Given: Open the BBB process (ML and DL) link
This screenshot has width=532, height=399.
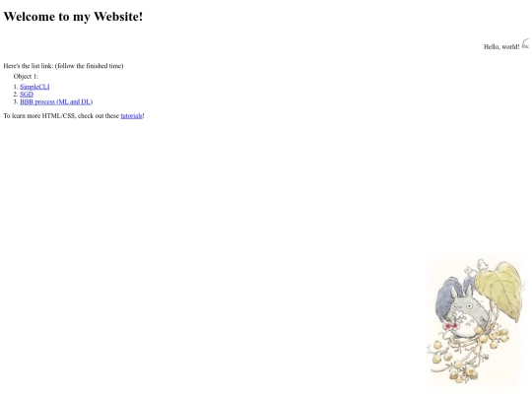Looking at the screenshot, I should click(56, 101).
